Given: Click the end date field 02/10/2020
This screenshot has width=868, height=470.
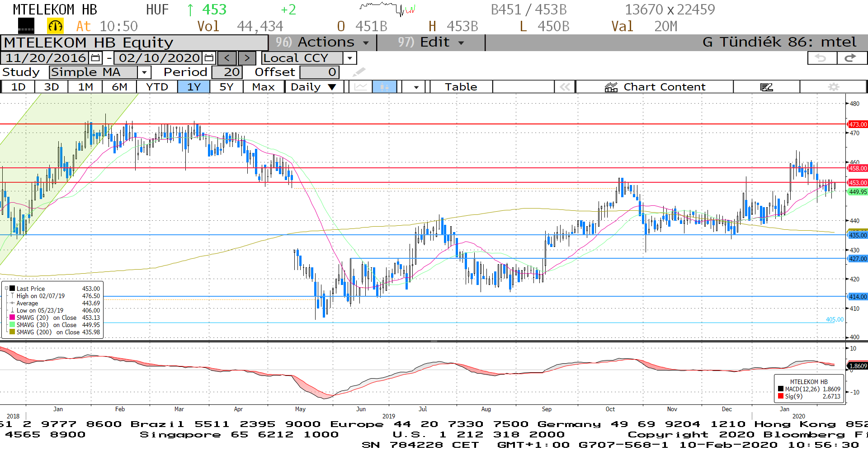Looking at the screenshot, I should click(159, 58).
